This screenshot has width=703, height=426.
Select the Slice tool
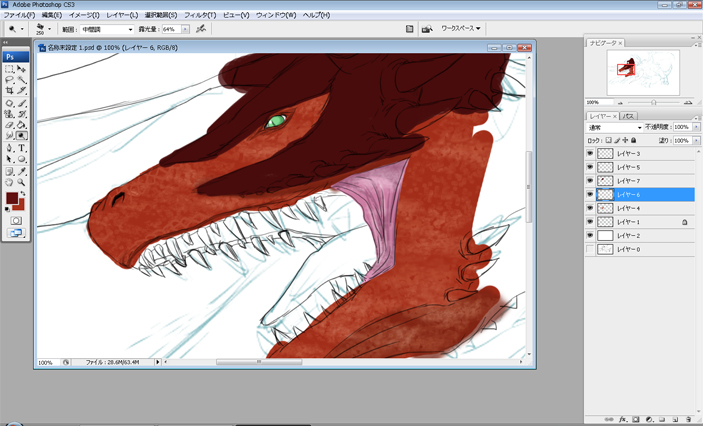(22, 90)
